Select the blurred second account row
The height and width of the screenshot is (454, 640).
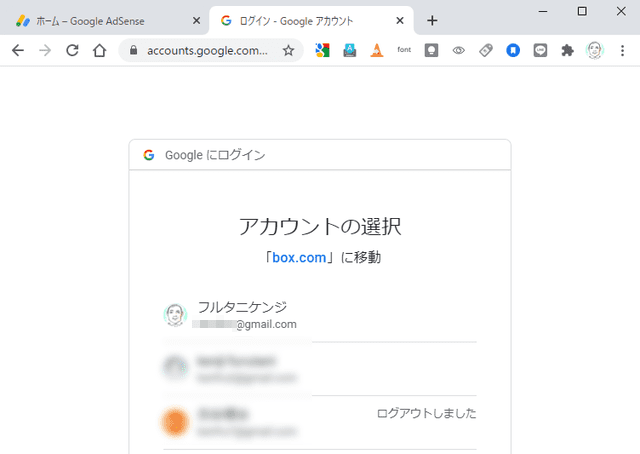click(x=320, y=369)
